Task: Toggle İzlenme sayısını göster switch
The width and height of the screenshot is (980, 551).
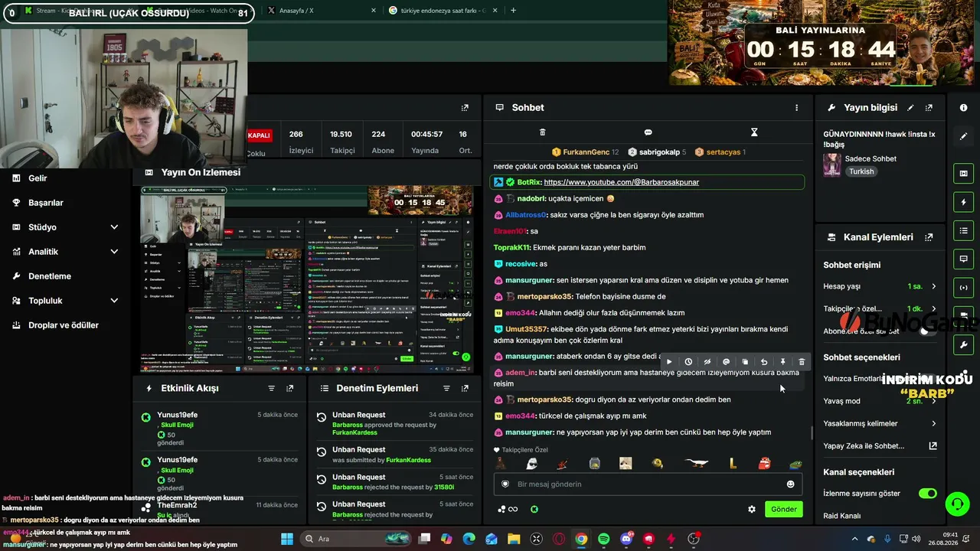Action: pos(928,494)
